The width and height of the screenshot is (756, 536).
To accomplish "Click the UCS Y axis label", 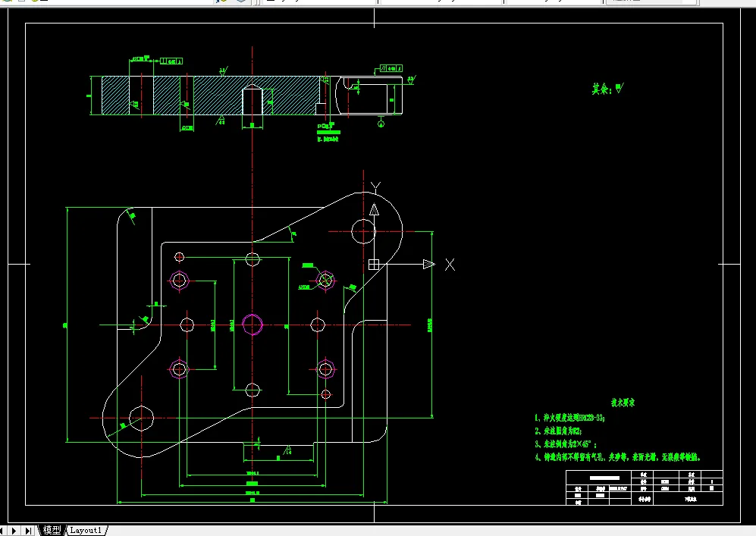I will point(375,187).
